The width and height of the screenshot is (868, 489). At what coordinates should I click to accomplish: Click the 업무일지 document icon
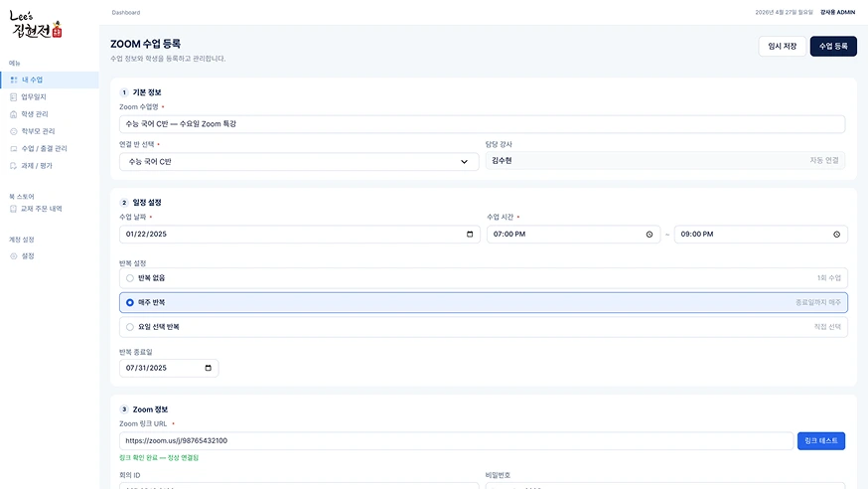13,97
